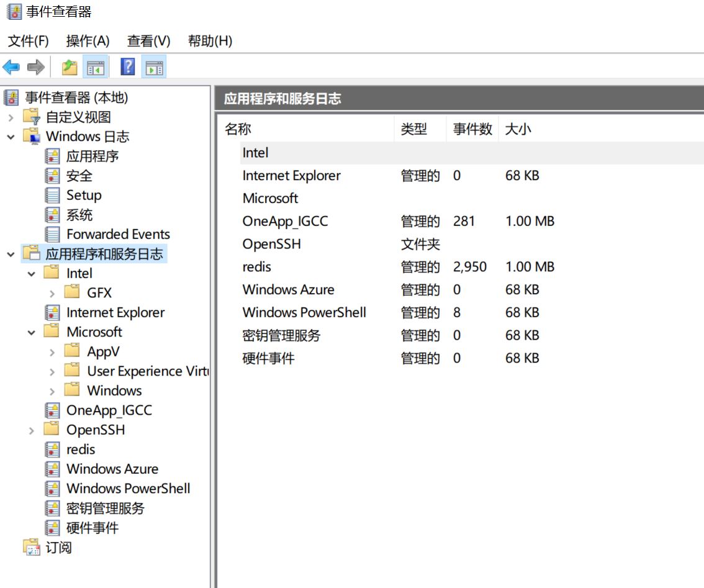The width and height of the screenshot is (704, 588).
Task: Click the 硬件事件 log icon in tree
Action: pyautogui.click(x=53, y=528)
